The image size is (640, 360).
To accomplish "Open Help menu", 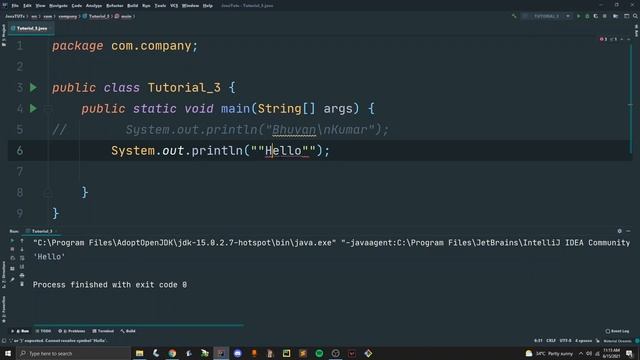I will (x=208, y=6).
